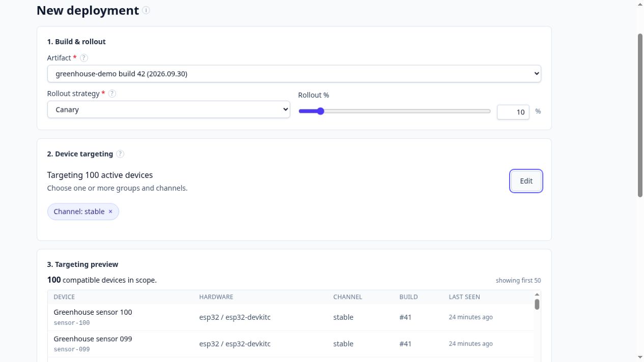The image size is (644, 362).
Task: Click the device table scrollbar thumb
Action: pyautogui.click(x=537, y=304)
